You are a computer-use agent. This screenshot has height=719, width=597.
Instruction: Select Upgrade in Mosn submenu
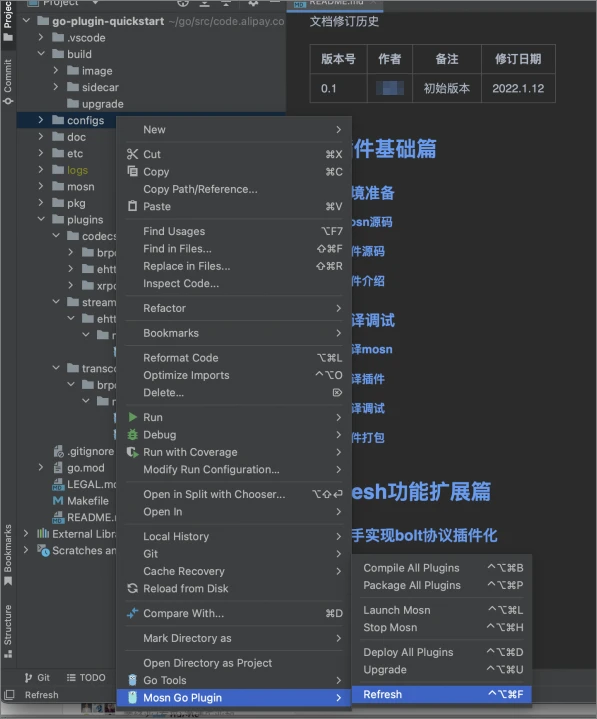(x=442, y=669)
